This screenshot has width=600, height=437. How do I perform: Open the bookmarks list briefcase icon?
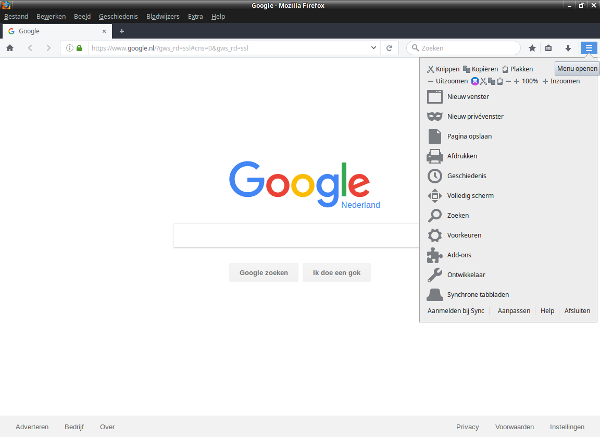[x=548, y=48]
